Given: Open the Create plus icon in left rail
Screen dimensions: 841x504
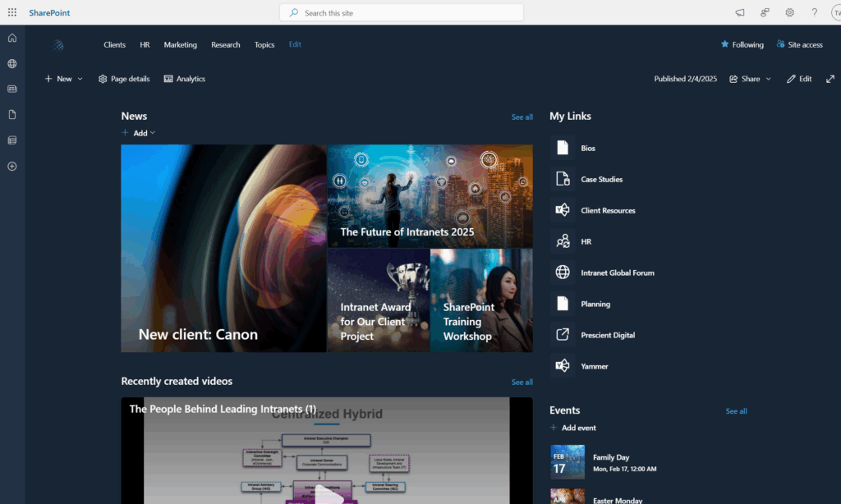Looking at the screenshot, I should coord(12,166).
